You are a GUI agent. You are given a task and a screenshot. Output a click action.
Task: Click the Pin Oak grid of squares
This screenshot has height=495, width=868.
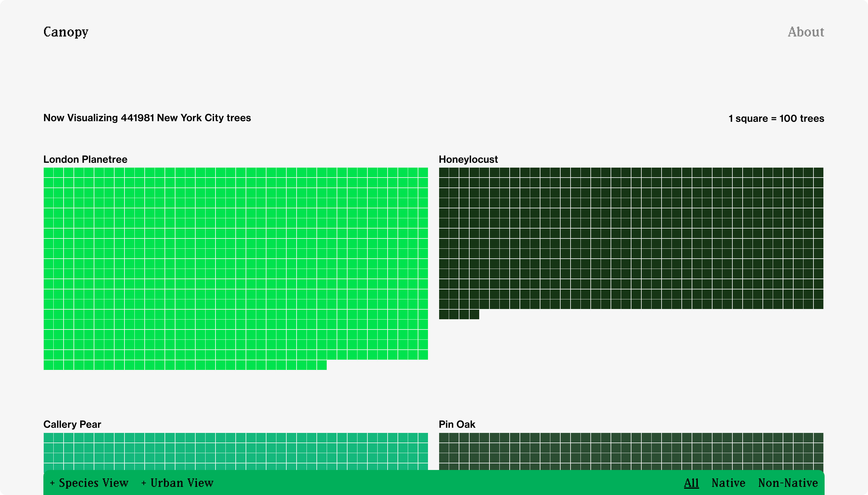pos(631,451)
